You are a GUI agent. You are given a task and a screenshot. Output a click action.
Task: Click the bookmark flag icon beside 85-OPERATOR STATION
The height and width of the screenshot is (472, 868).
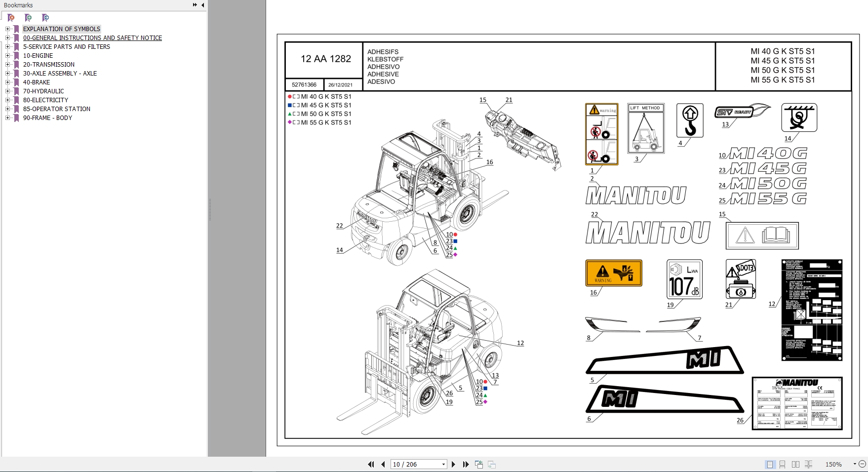tap(16, 109)
